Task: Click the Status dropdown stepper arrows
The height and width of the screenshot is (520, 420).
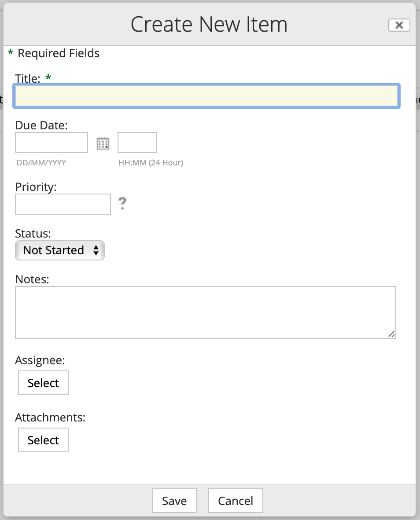Action: 96,250
